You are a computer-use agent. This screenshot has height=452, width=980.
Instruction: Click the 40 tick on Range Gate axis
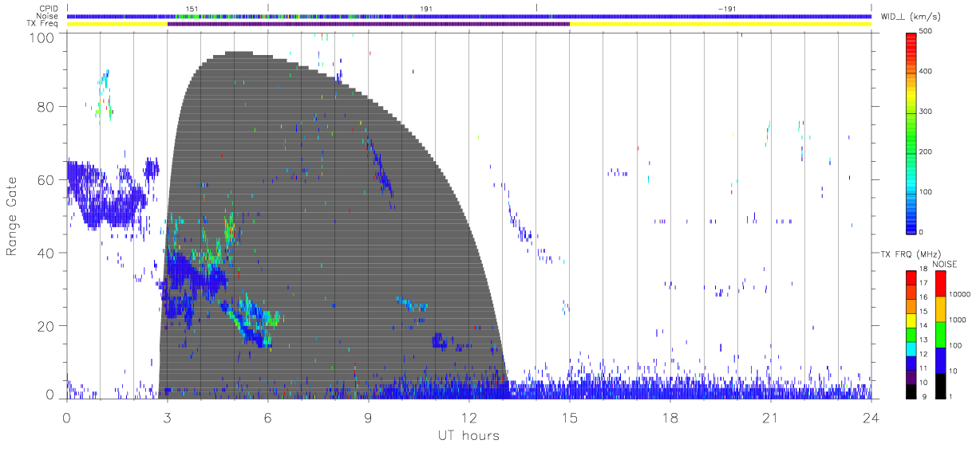(x=46, y=254)
